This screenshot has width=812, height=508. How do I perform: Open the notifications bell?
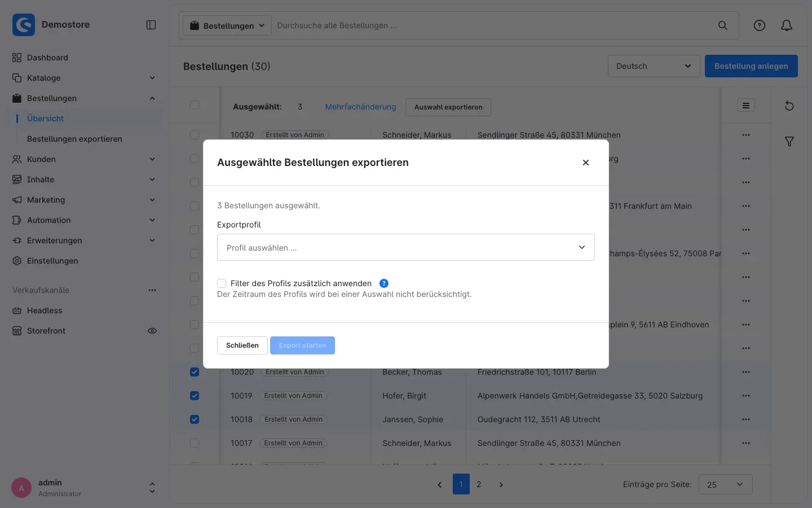pos(787,25)
